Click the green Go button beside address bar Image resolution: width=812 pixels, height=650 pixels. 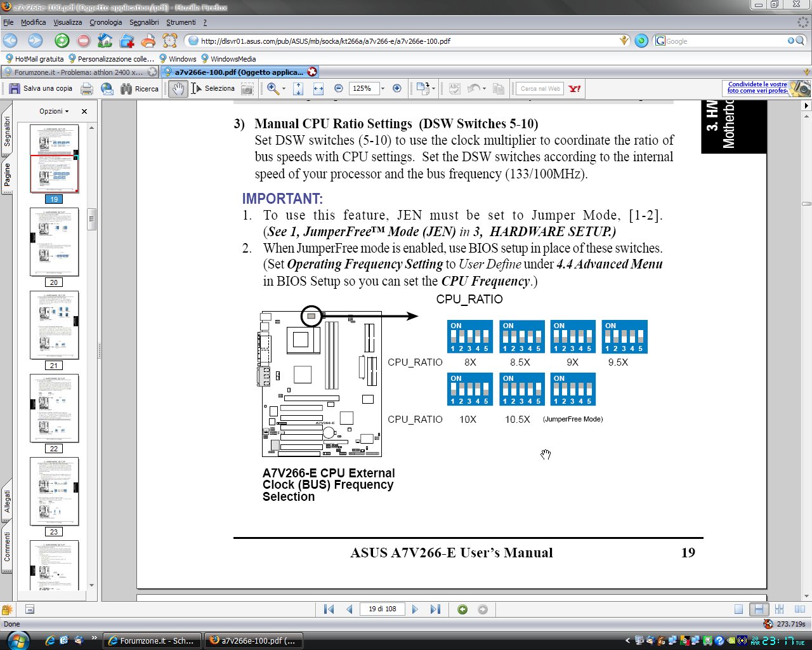641,41
